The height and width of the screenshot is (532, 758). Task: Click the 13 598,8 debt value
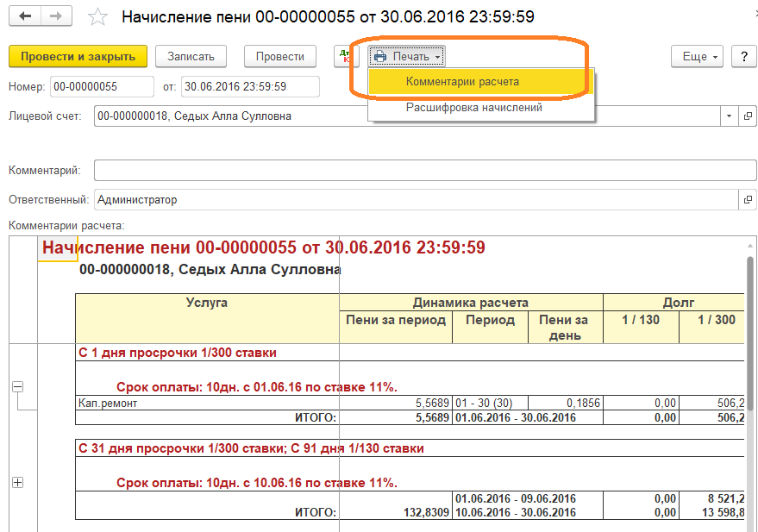pyautogui.click(x=711, y=512)
